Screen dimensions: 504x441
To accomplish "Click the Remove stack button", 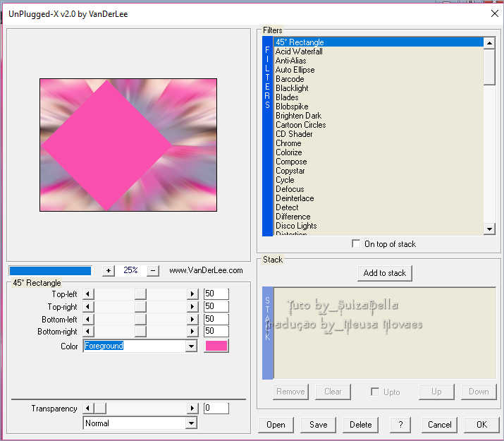I will click(290, 392).
